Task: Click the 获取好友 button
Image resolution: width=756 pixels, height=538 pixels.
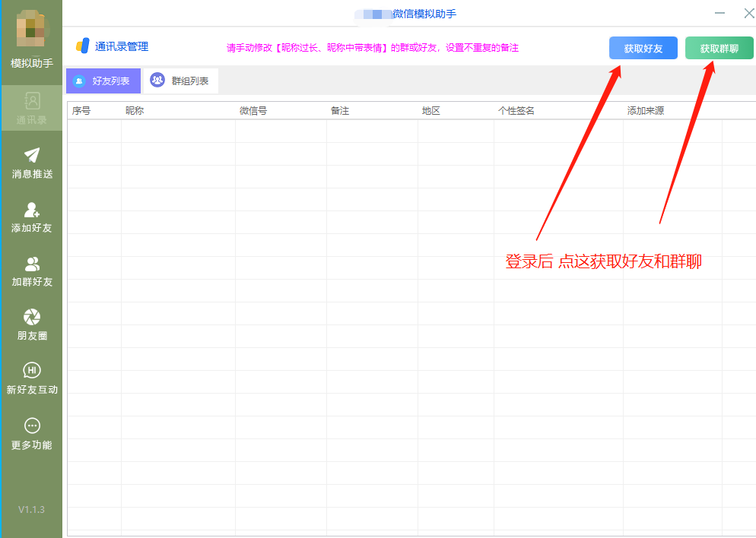Action: point(643,48)
